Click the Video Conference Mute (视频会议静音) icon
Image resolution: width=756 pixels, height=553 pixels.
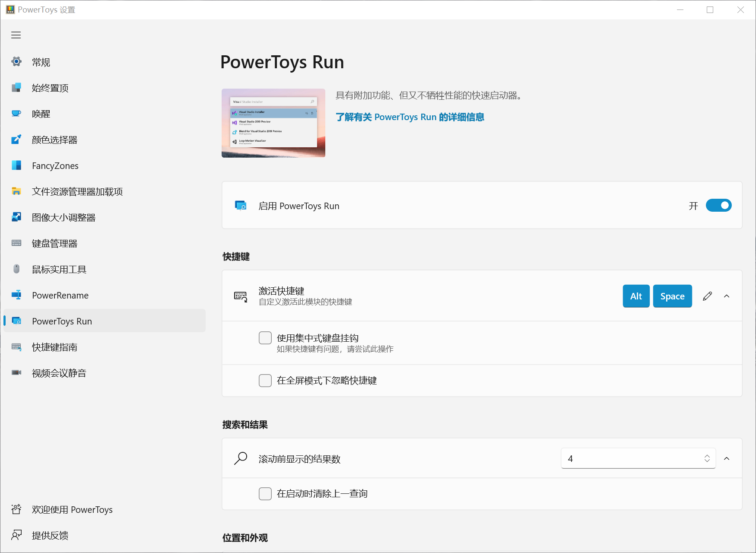coord(16,373)
